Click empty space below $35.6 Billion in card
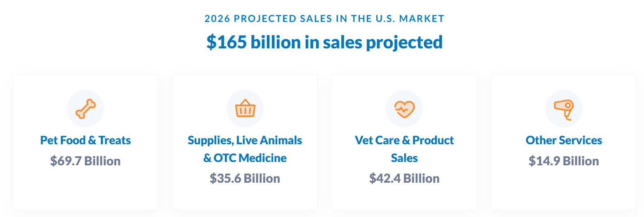Viewport: 644px width, 217px height. (x=245, y=198)
